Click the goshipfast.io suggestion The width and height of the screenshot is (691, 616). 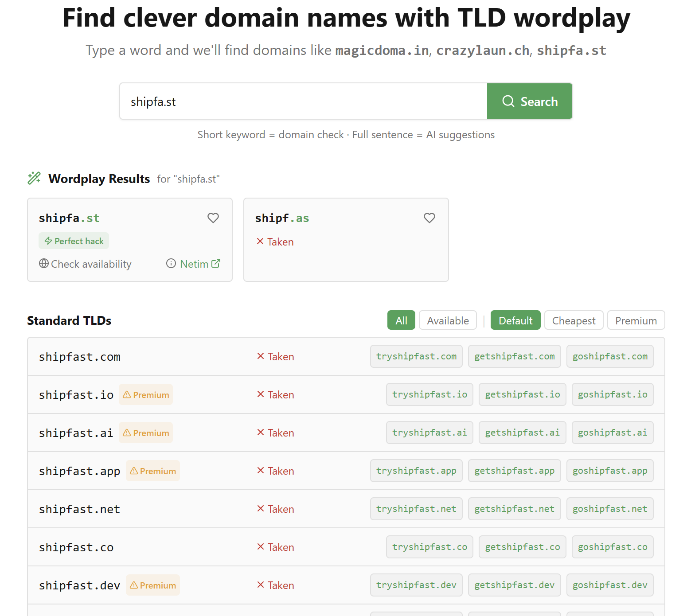click(x=613, y=394)
